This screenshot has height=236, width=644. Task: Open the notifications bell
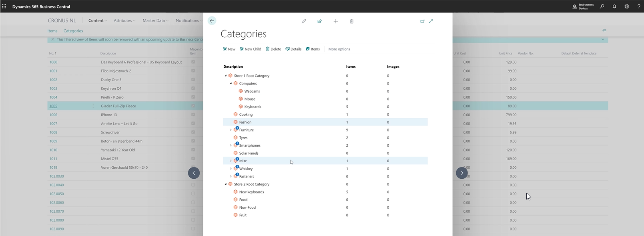[614, 6]
